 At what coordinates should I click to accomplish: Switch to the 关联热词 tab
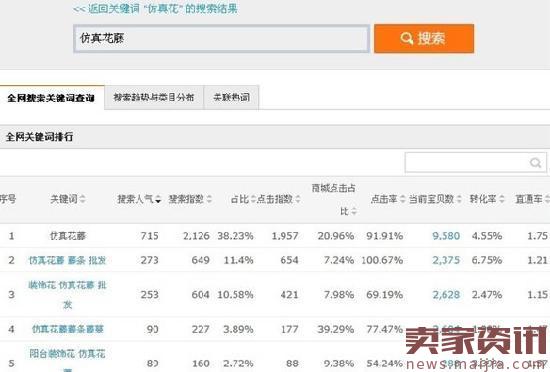232,97
